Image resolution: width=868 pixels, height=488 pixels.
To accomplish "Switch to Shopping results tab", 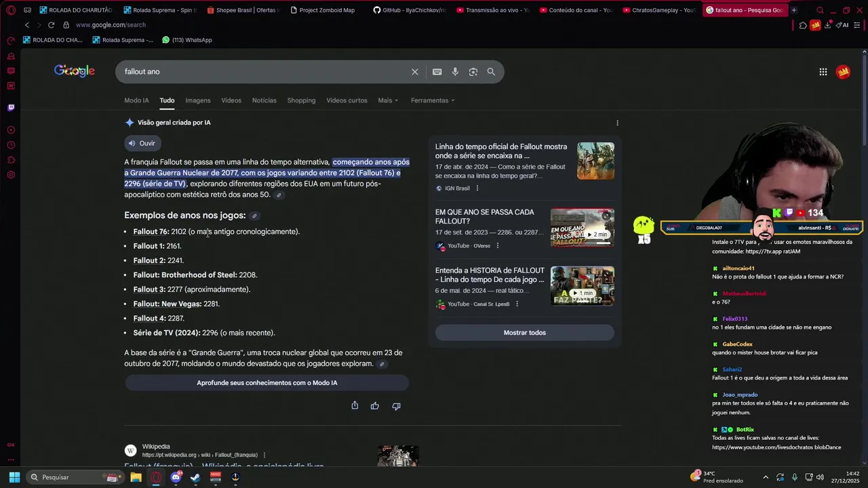I will (x=301, y=100).
